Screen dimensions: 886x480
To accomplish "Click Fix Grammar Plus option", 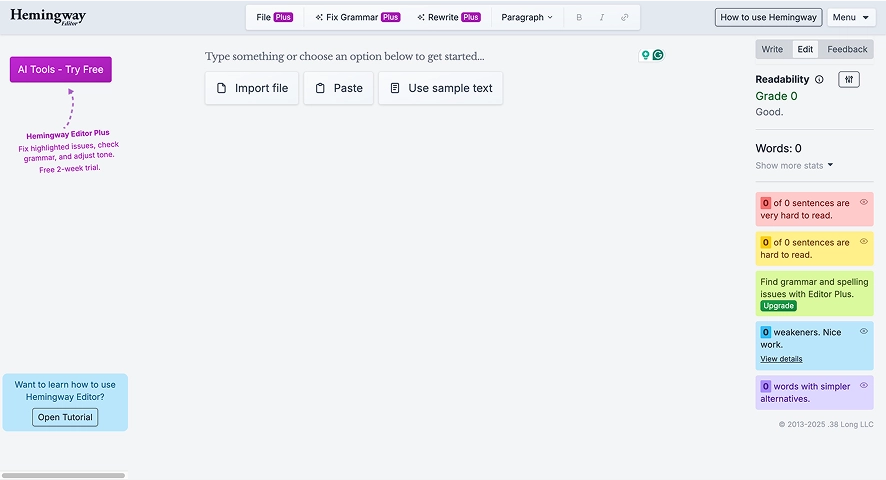I will 358,18.
